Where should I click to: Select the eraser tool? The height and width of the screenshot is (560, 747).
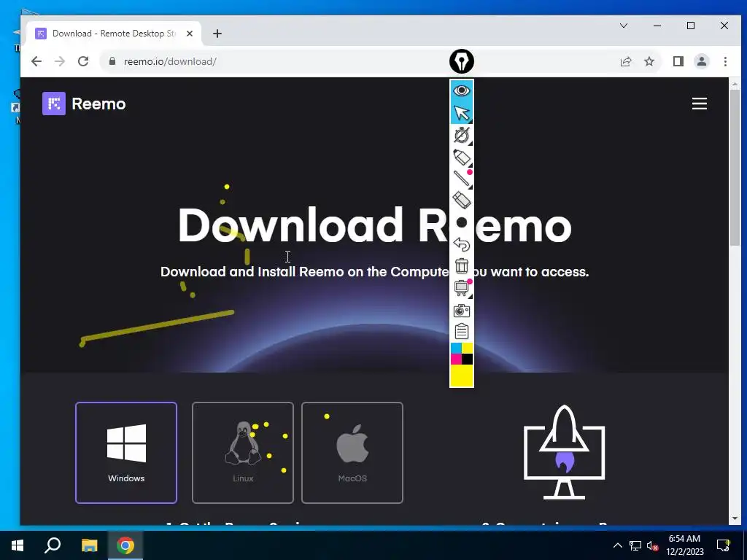click(462, 201)
